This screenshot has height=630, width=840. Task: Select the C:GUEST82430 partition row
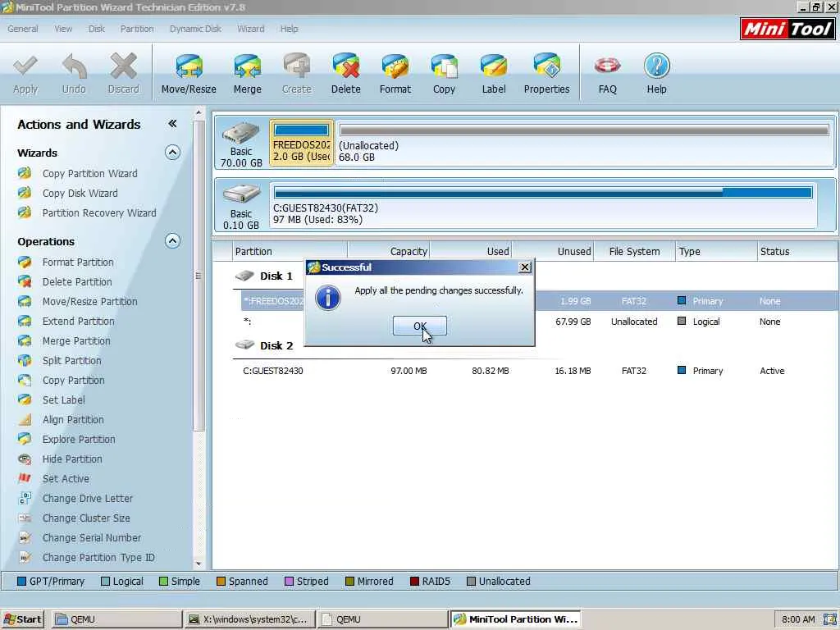point(536,371)
